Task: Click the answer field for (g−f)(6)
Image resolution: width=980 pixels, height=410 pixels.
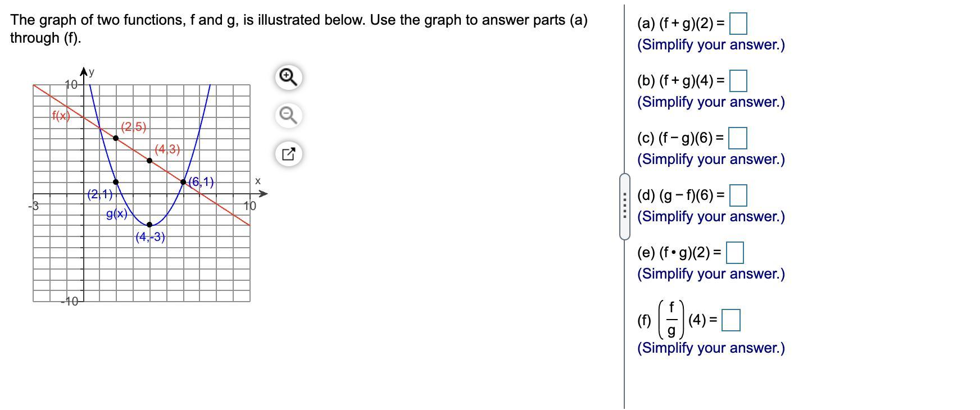Action: [x=738, y=195]
